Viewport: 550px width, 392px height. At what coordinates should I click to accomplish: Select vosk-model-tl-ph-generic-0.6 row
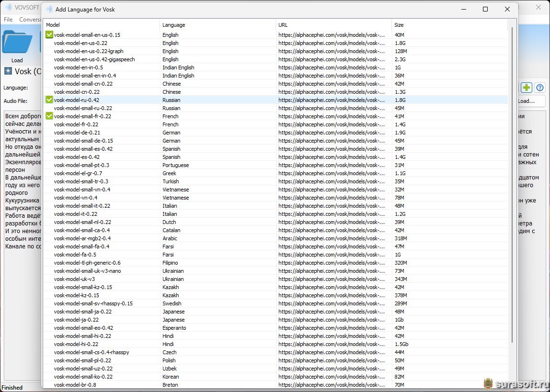point(275,263)
